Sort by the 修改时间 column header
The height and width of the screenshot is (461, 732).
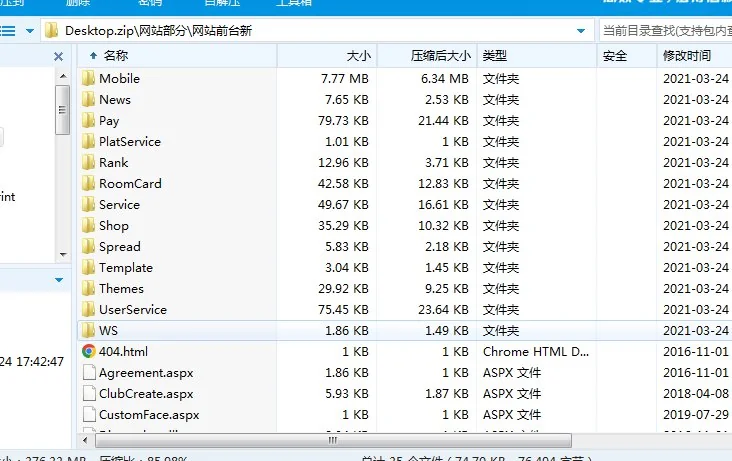pyautogui.click(x=695, y=56)
